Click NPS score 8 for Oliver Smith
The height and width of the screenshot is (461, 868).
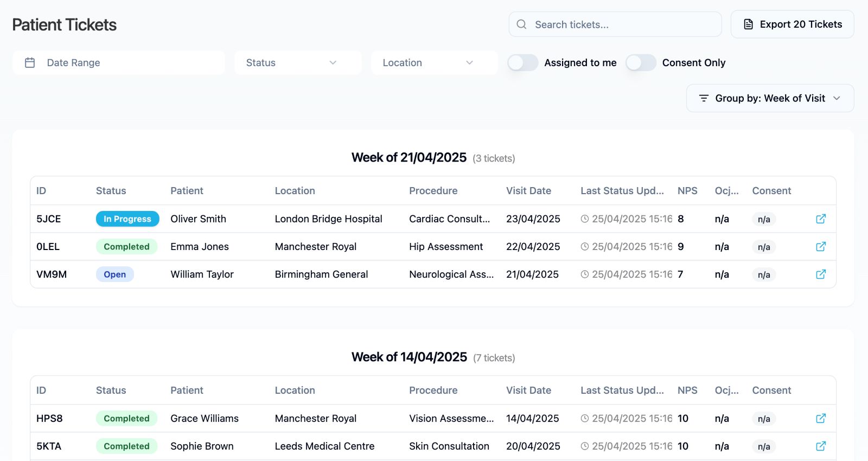tap(681, 219)
